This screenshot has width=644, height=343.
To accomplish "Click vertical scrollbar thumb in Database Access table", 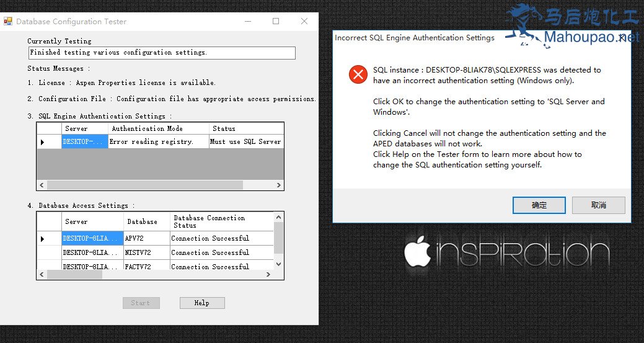I will tap(278, 238).
